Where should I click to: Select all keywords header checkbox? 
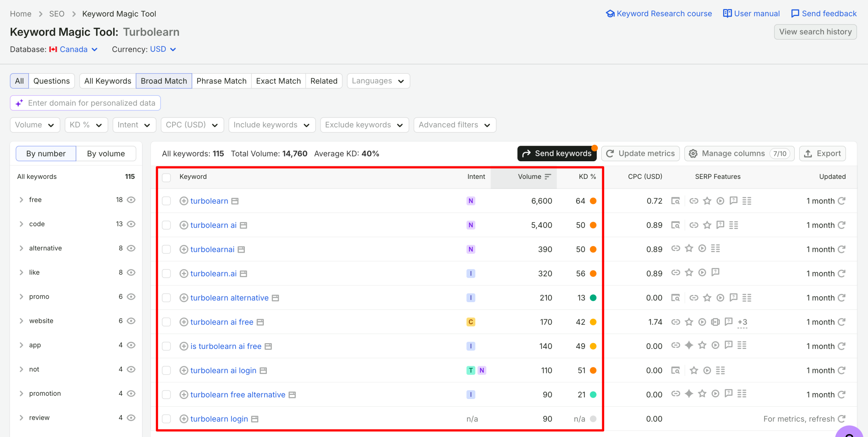pos(166,178)
